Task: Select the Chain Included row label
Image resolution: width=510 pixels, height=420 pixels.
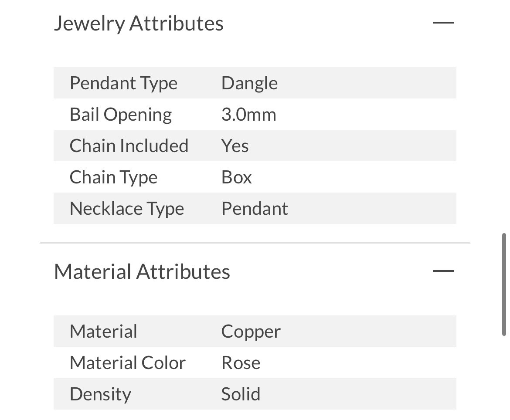Action: (129, 146)
